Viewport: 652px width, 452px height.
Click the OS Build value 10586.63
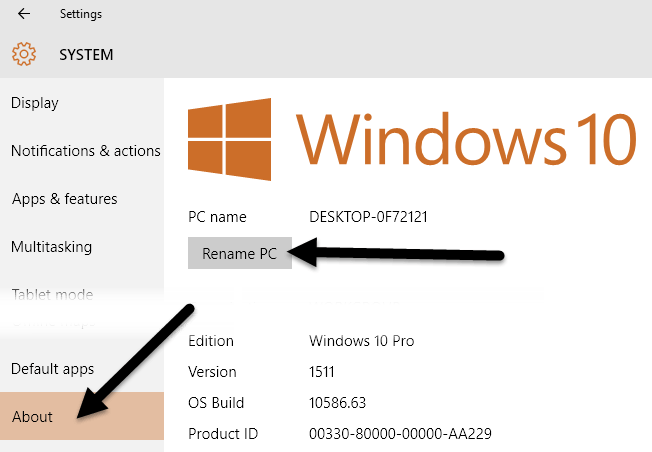click(x=337, y=403)
